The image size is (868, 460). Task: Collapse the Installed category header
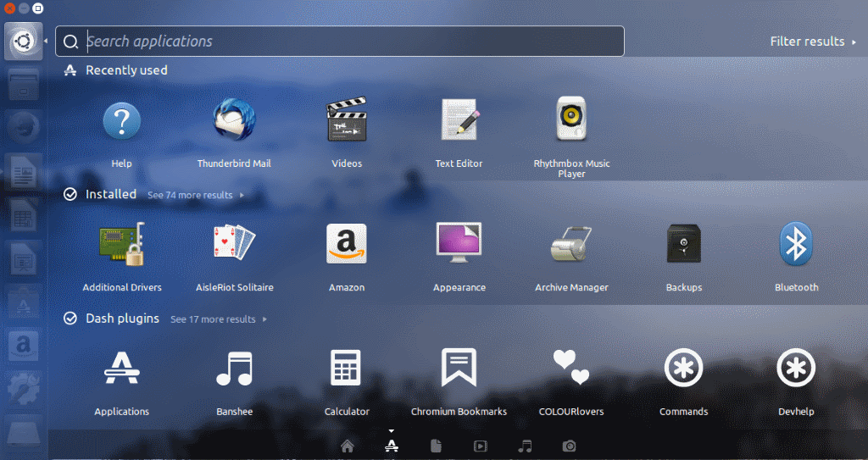(111, 194)
